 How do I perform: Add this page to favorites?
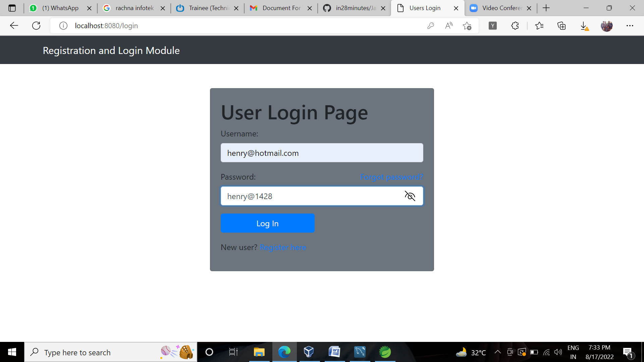coord(467,25)
